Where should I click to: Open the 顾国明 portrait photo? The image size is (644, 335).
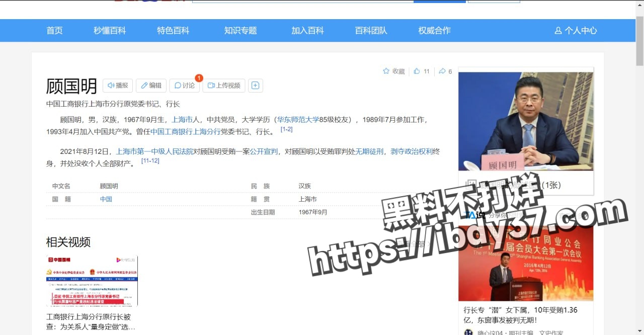526,121
